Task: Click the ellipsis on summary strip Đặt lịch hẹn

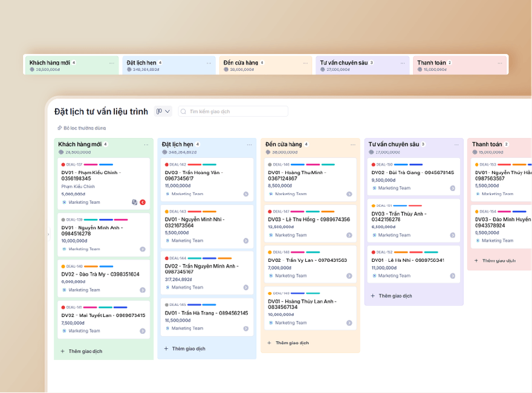Action: (209, 63)
